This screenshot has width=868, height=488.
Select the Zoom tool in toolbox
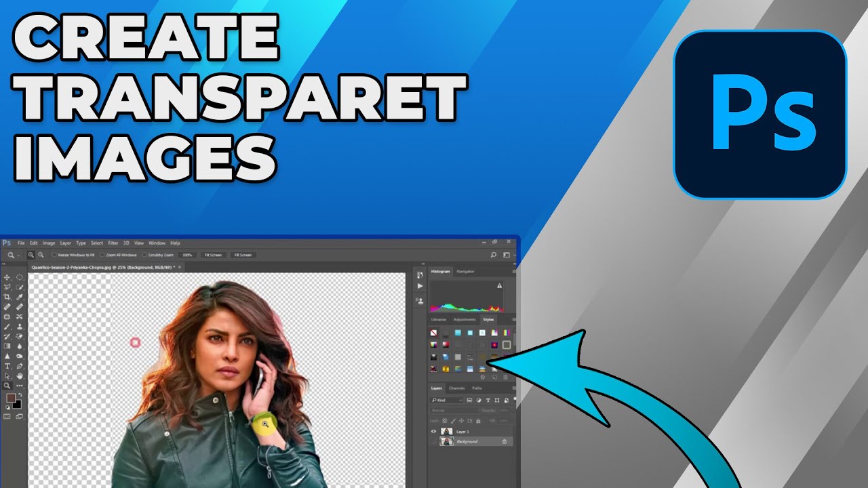pos(7,386)
